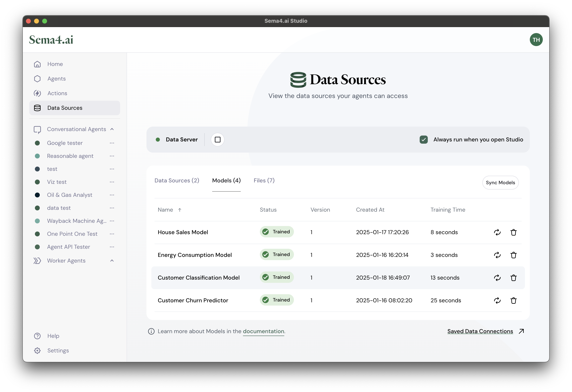Open the documentation link
The height and width of the screenshot is (392, 572).
[x=263, y=331]
